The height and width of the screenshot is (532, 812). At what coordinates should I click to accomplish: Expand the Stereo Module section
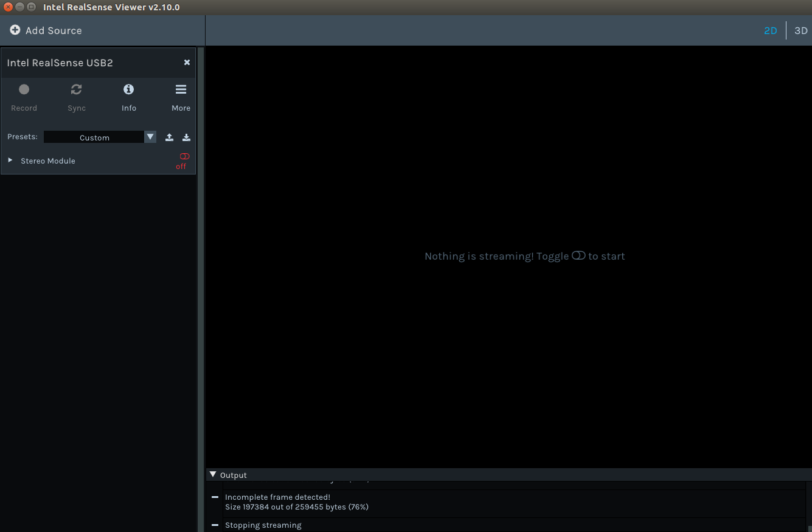pyautogui.click(x=10, y=161)
